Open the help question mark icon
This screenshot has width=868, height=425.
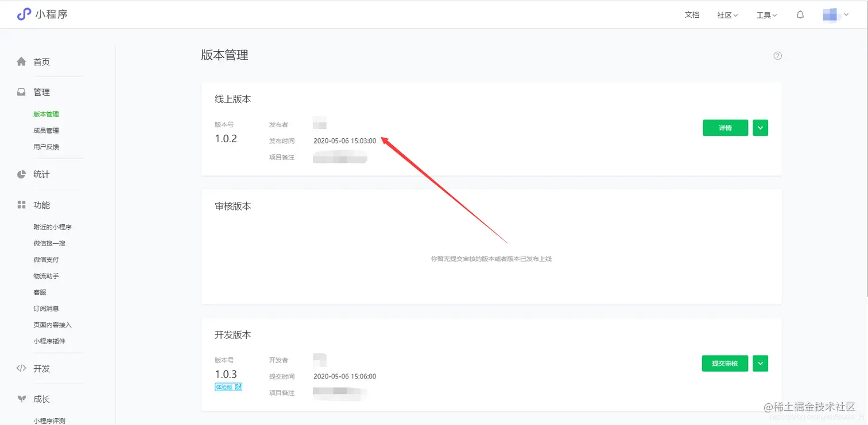777,56
